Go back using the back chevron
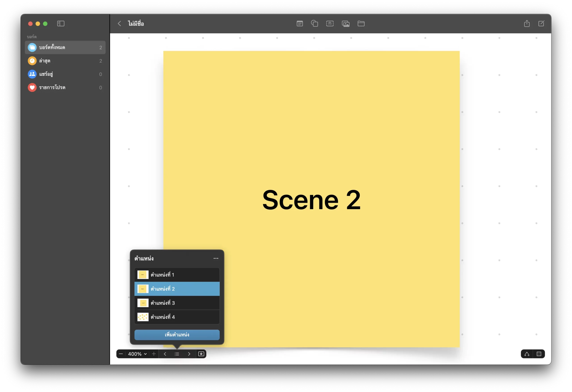 (119, 24)
